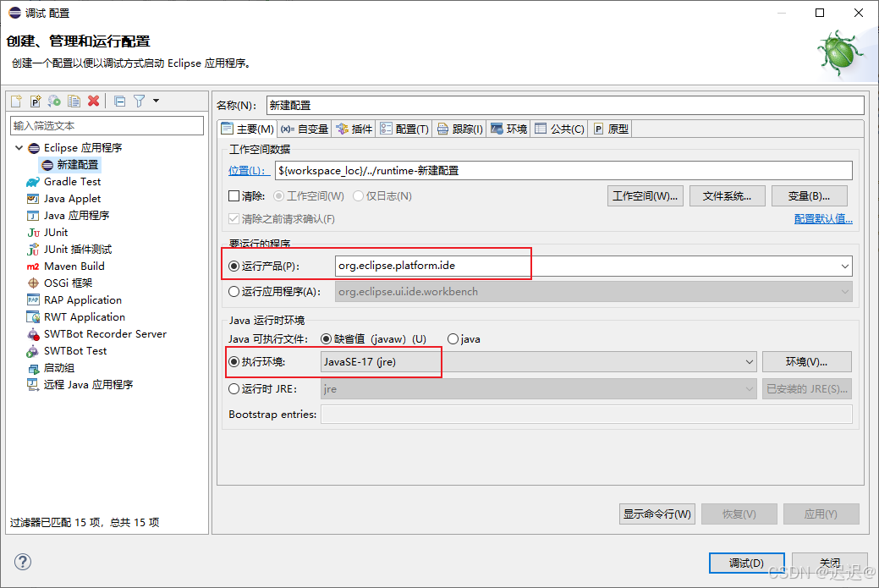Select the 仅日志(N) radio option
The height and width of the screenshot is (588, 879).
coord(358,195)
